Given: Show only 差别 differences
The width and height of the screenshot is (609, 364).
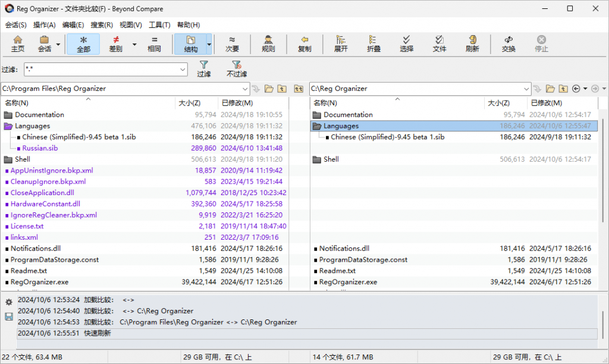Looking at the screenshot, I should coord(116,44).
